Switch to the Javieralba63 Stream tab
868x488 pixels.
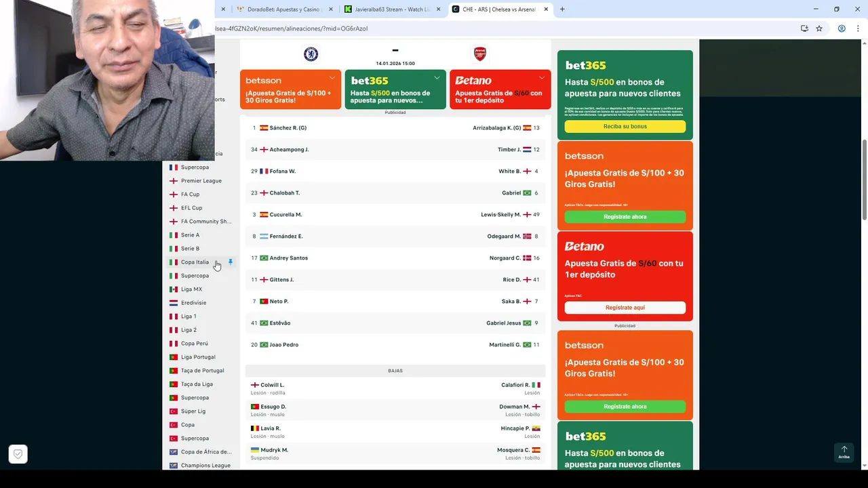click(393, 9)
